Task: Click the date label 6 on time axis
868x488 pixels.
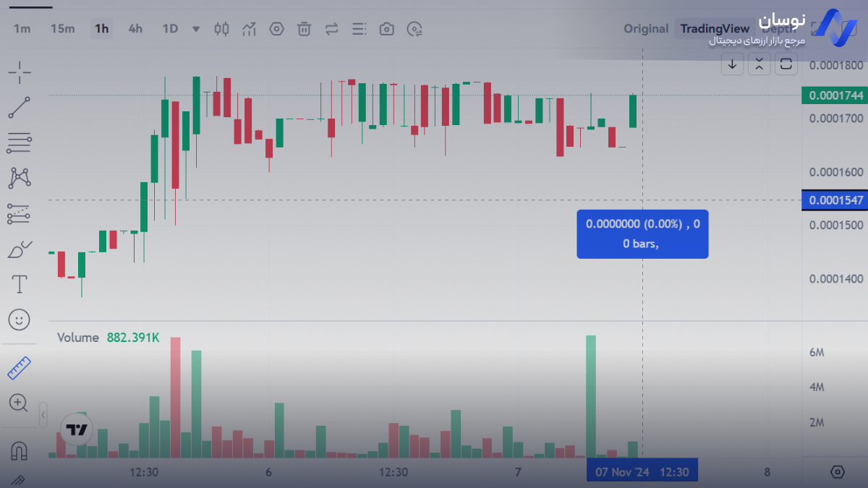Action: tap(268, 473)
